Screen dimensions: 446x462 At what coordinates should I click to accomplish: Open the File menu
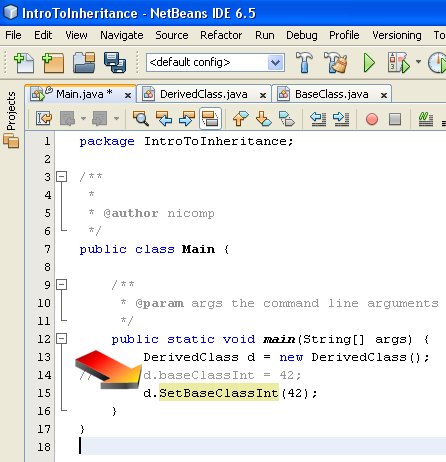click(x=13, y=35)
